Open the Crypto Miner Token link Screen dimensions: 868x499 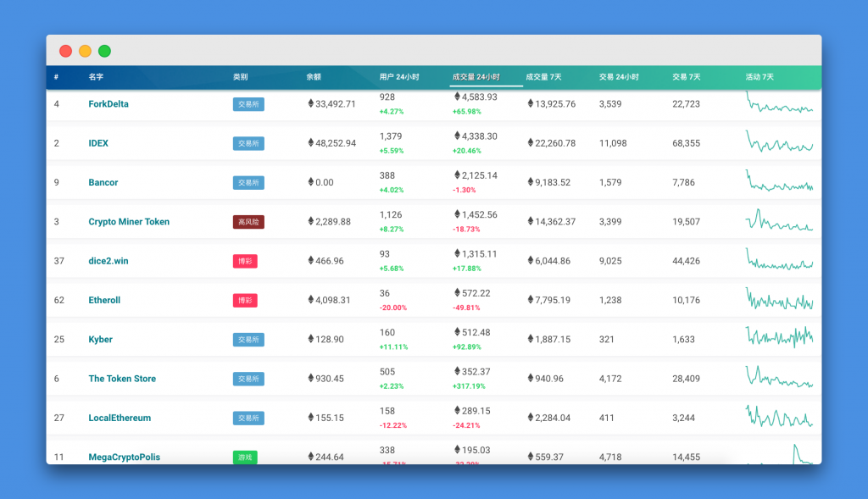(x=129, y=222)
